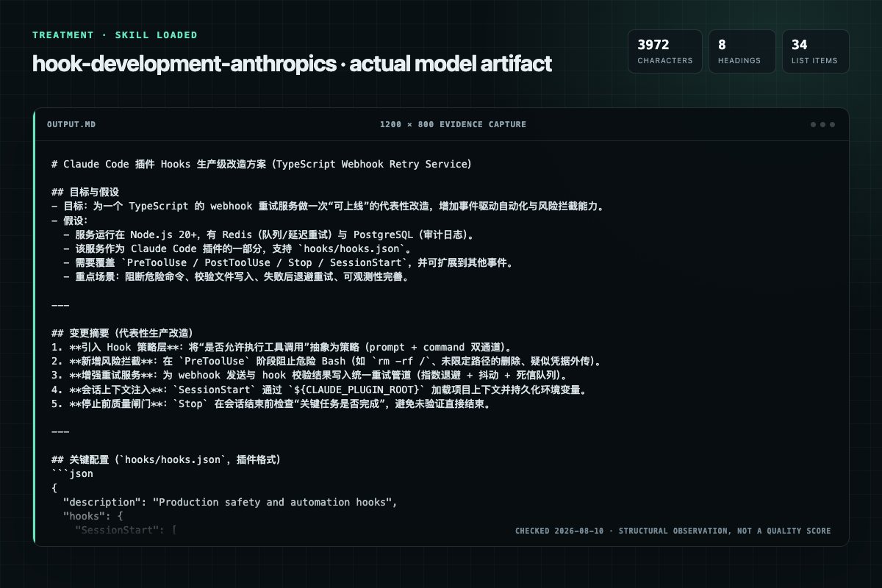The height and width of the screenshot is (588, 882).
Task: Click the three-dot menu in the panel header
Action: 822,124
